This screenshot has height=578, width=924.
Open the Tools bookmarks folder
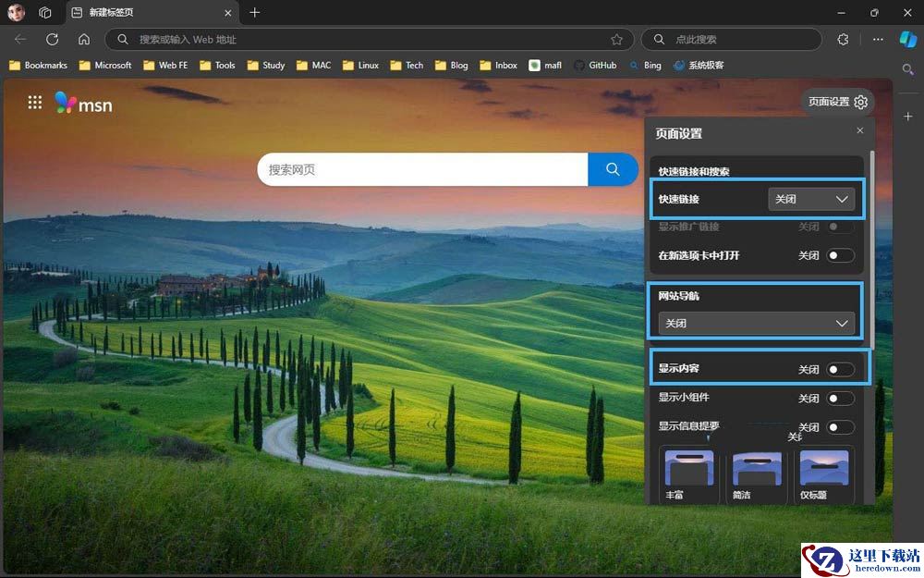point(217,66)
